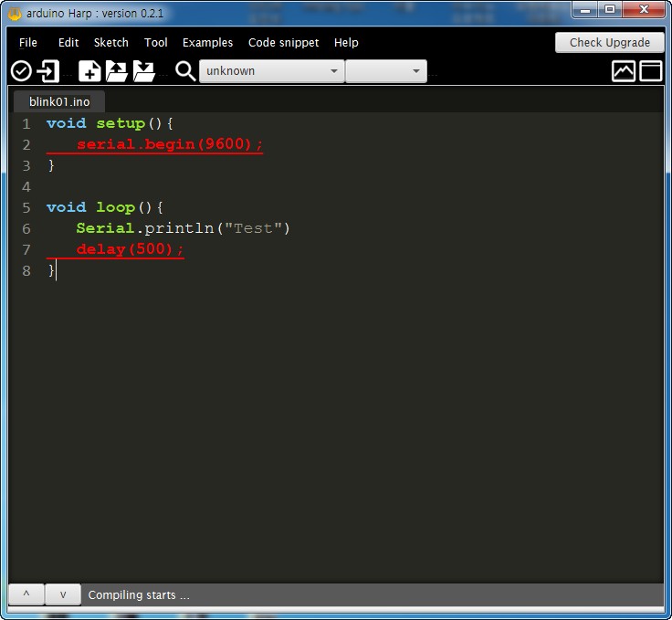Select the blink01.ino tab

59,101
